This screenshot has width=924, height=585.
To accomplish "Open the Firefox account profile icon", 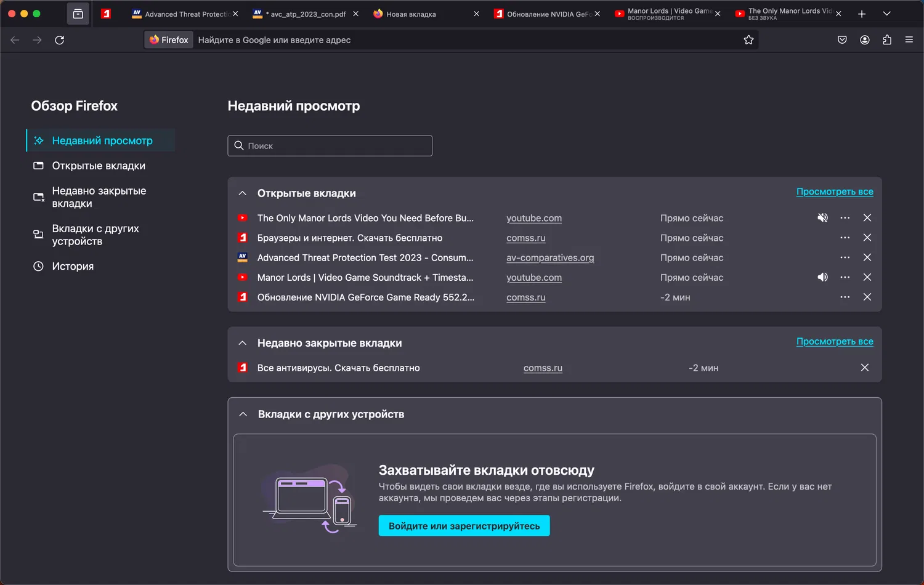I will pos(865,40).
